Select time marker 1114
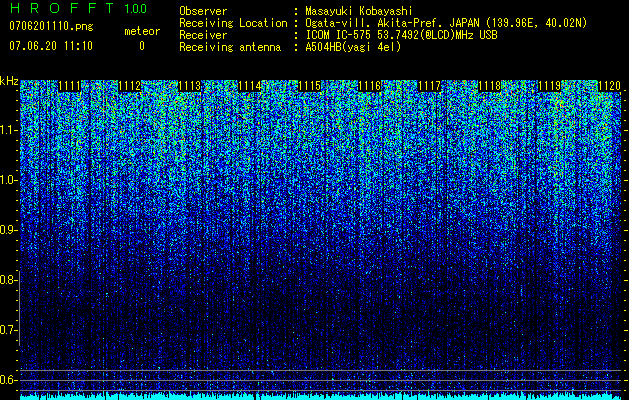The image size is (629, 400). 250,86
